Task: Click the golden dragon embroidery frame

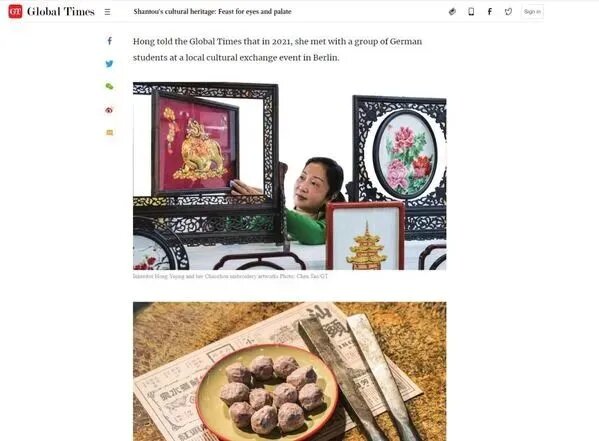Action: coord(196,143)
